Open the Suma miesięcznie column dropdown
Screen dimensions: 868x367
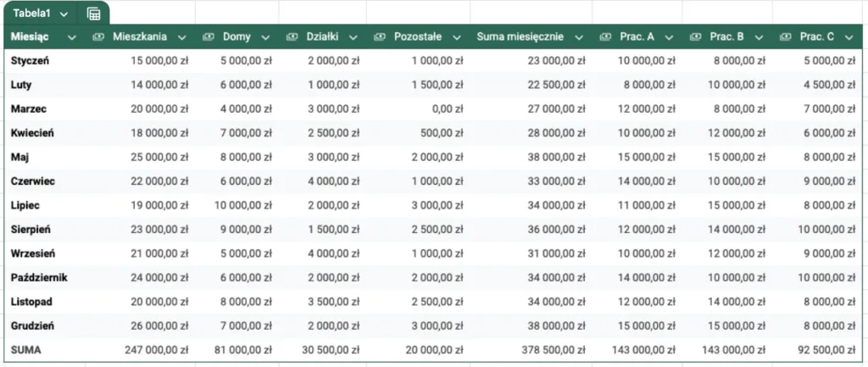[x=579, y=37]
